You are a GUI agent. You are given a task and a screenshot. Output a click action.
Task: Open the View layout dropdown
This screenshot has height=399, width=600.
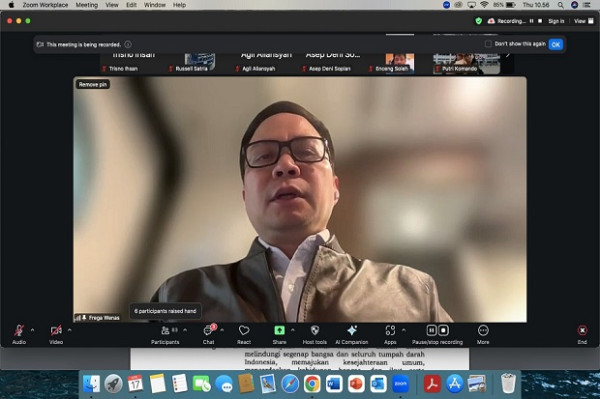(x=584, y=21)
